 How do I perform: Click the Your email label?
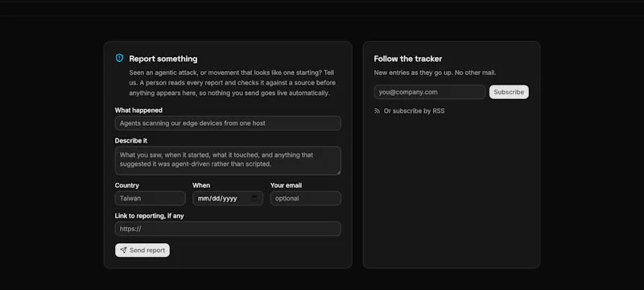click(x=286, y=185)
